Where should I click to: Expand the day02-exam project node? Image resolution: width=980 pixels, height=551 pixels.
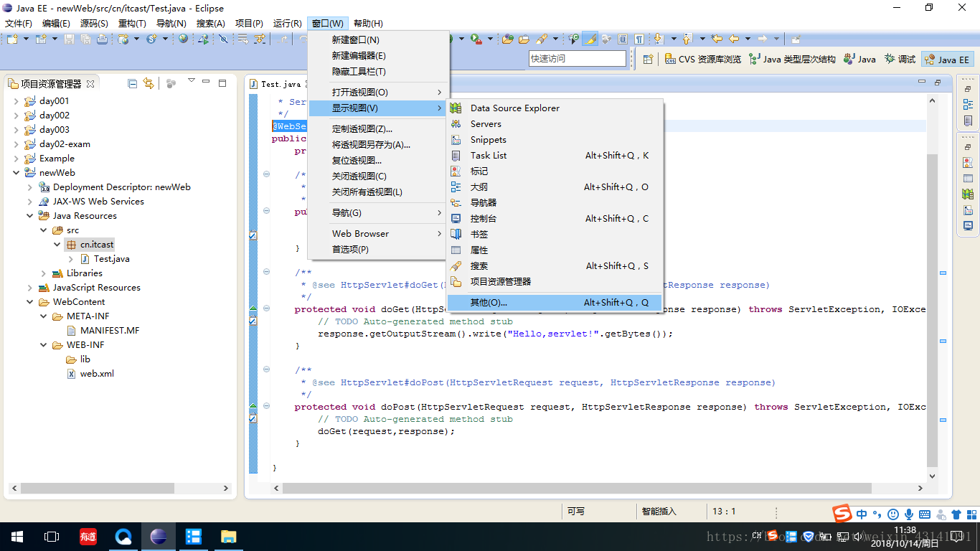click(16, 144)
